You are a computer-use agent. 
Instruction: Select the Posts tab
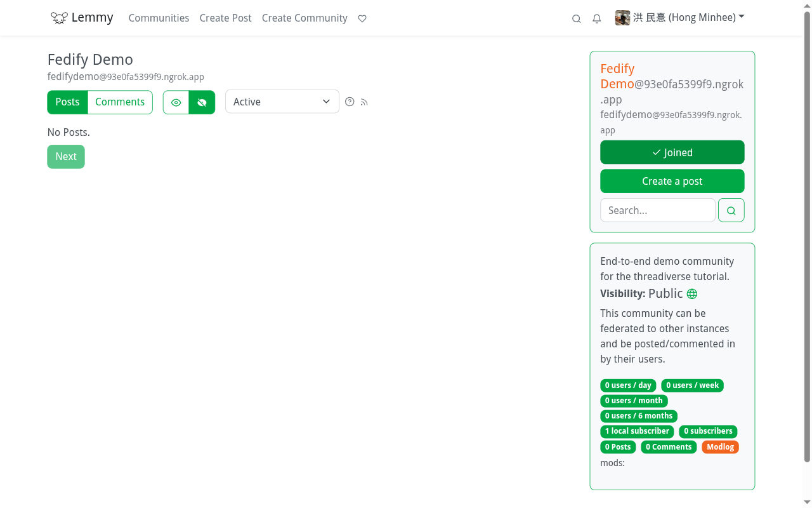67,102
